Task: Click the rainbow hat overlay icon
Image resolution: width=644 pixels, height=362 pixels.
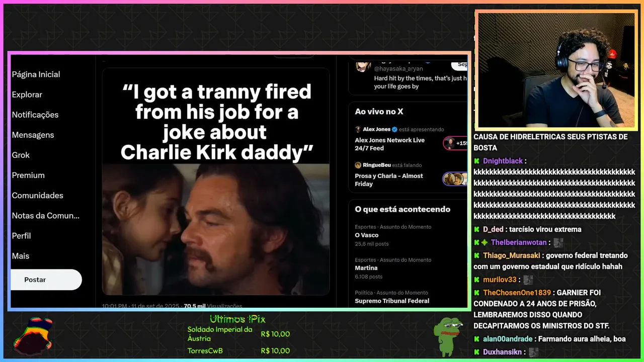Action: (x=33, y=336)
